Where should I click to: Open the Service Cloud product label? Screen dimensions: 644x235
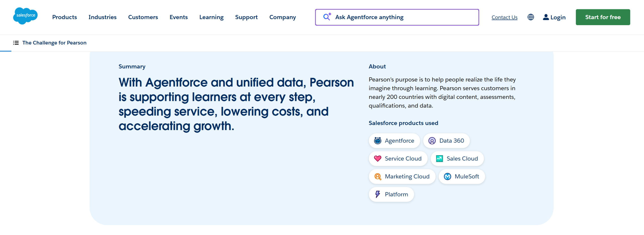[403, 159]
